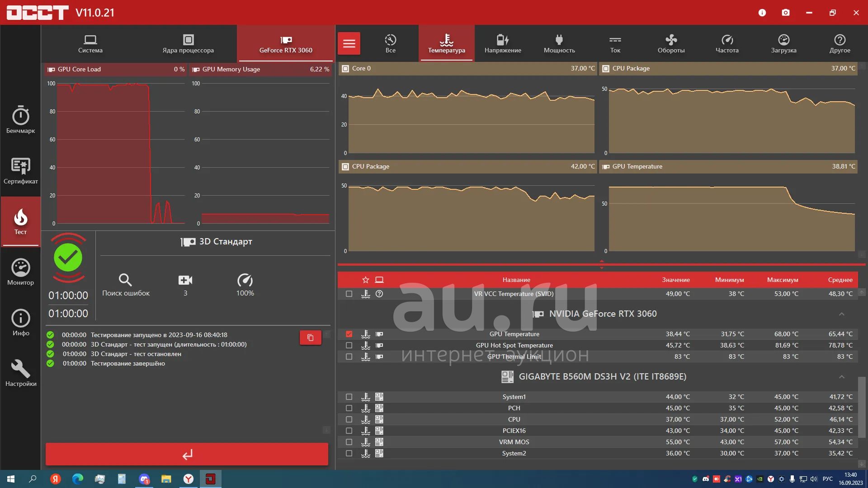This screenshot has width=868, height=488.
Task: Click the info icon in the title bar
Action: 762,13
